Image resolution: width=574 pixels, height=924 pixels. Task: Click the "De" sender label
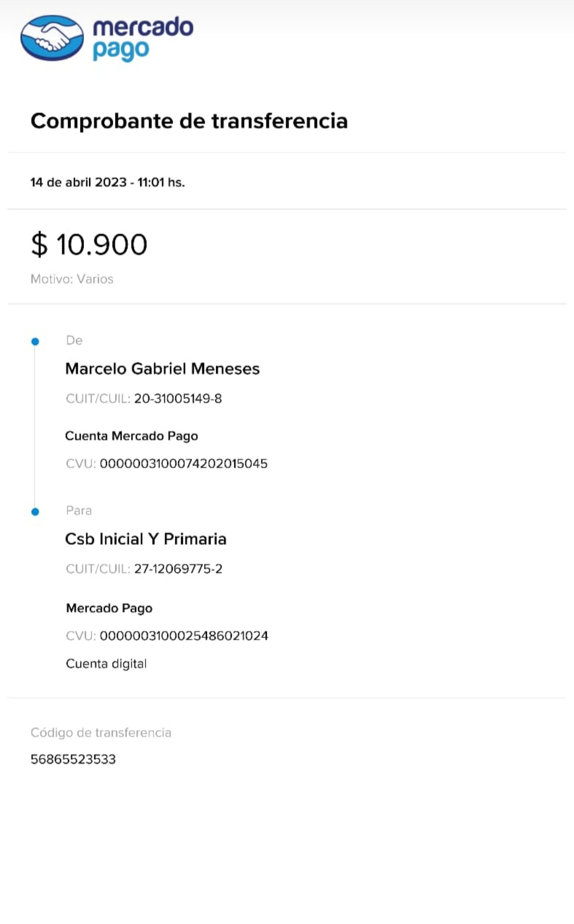74,341
